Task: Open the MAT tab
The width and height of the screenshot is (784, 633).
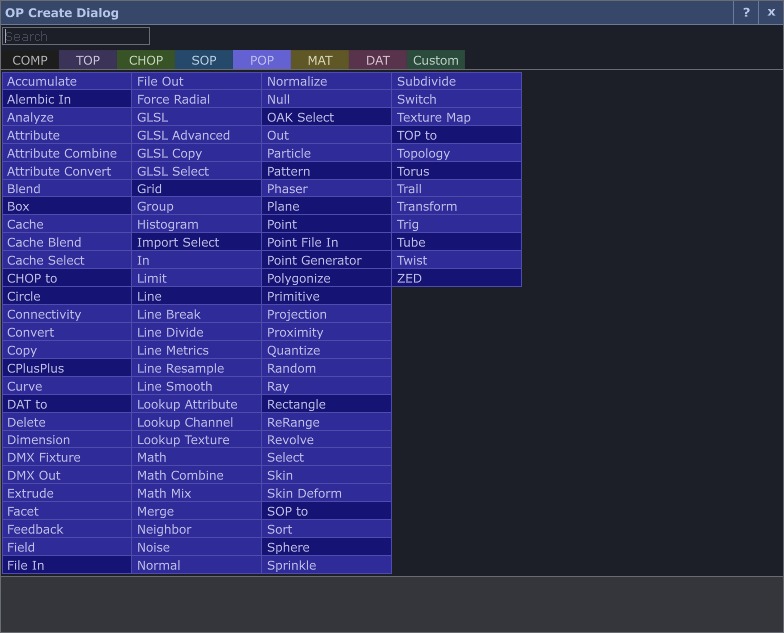Action: coord(320,60)
